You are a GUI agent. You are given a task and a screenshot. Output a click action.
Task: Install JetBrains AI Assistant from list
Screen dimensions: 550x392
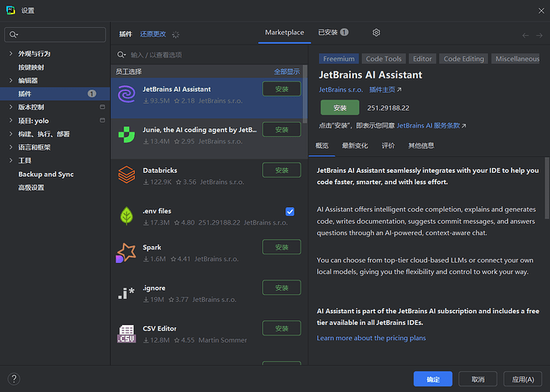281,89
